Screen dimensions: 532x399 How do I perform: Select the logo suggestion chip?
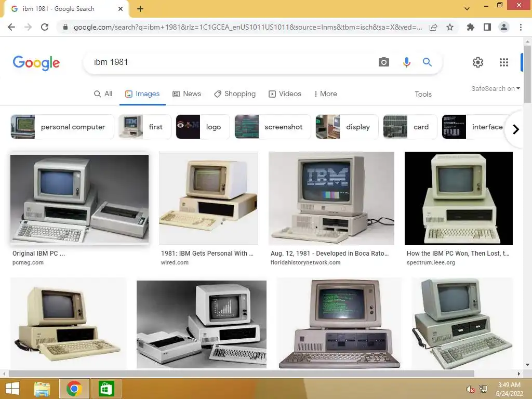coord(203,127)
